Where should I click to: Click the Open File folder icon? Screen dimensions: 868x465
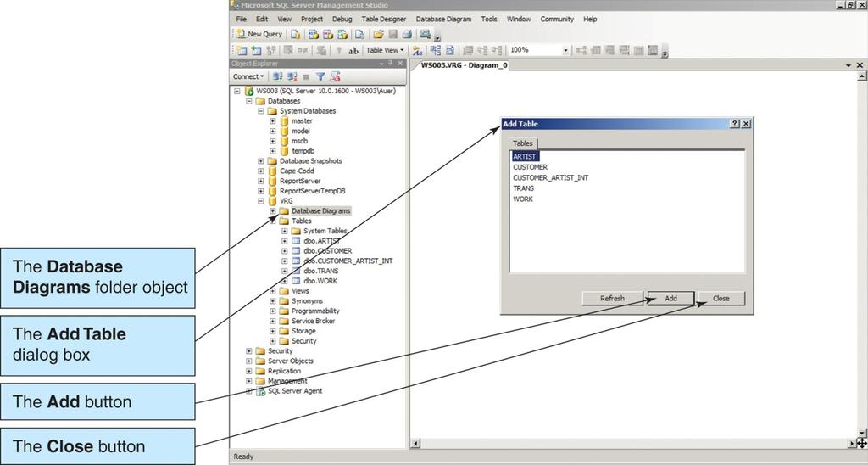[378, 34]
